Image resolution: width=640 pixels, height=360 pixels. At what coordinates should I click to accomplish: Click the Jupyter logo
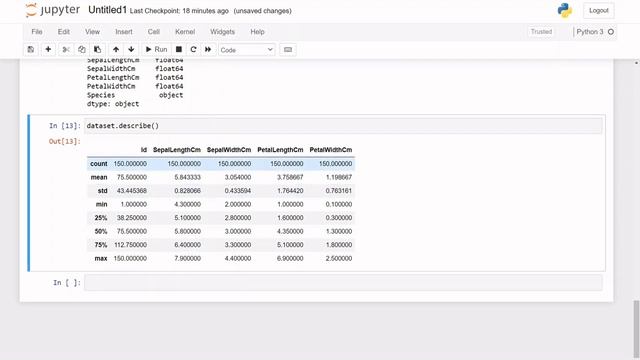pyautogui.click(x=52, y=10)
